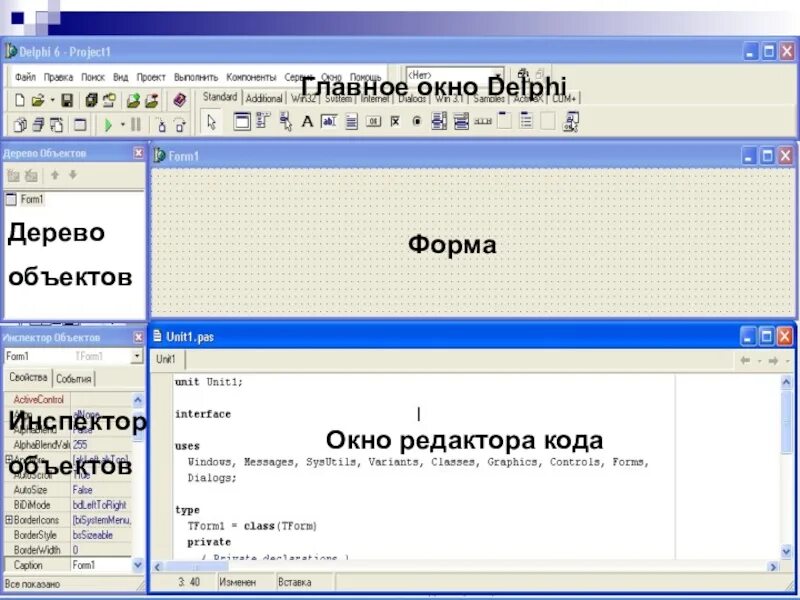The width and height of the screenshot is (800, 600).
Task: Select the Frames component icon
Action: (242, 121)
